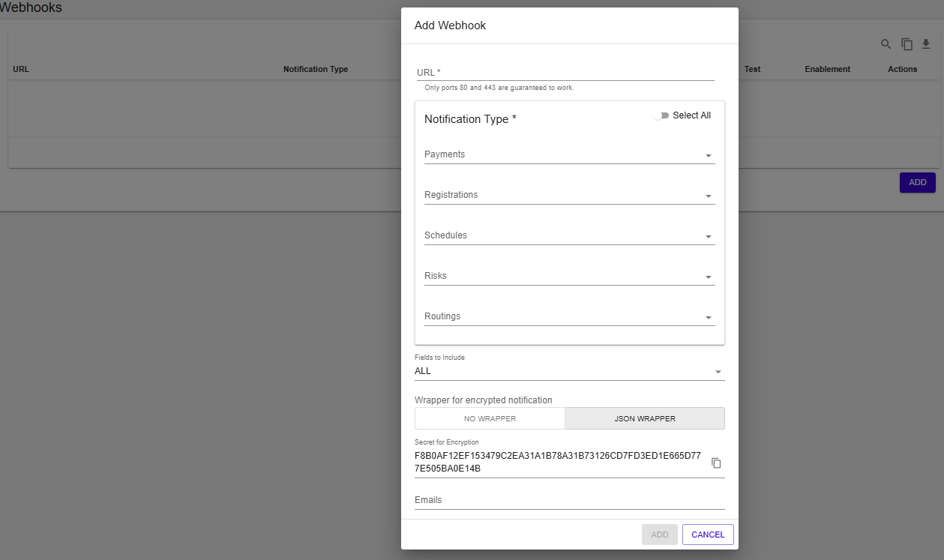Image resolution: width=944 pixels, height=560 pixels.
Task: Open search in the Webhooks table toolbar
Action: [886, 44]
